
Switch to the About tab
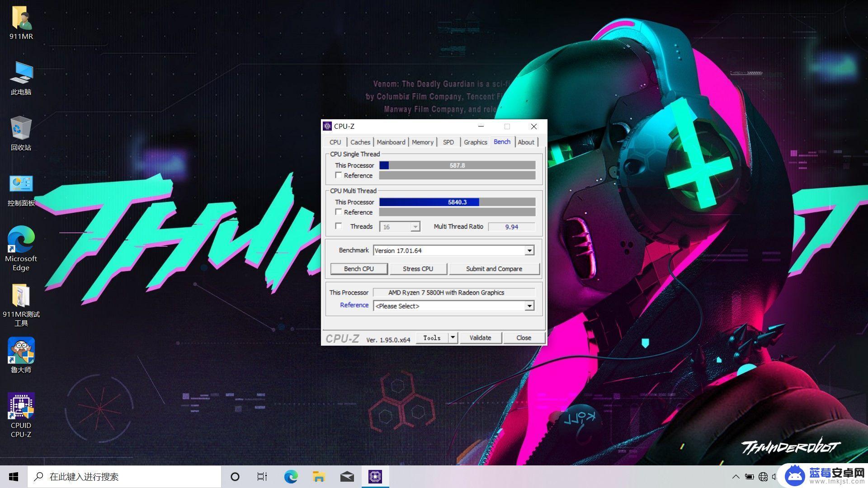click(x=526, y=142)
